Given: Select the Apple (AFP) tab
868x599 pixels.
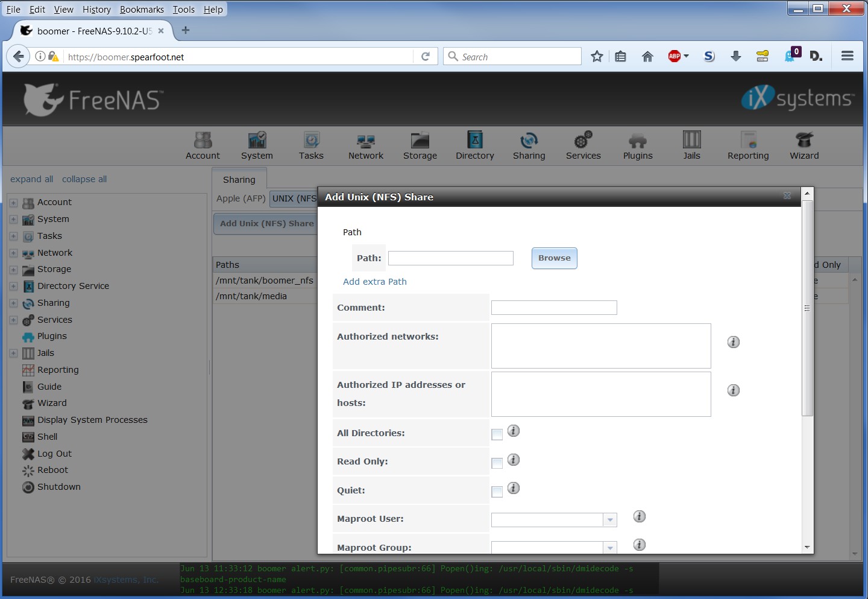Looking at the screenshot, I should tap(241, 198).
